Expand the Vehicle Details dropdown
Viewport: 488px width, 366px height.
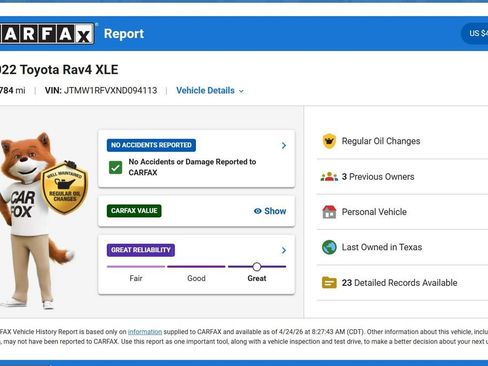(x=210, y=91)
